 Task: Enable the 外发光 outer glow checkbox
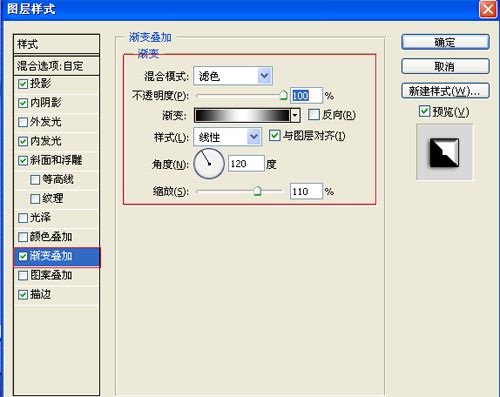[x=23, y=122]
